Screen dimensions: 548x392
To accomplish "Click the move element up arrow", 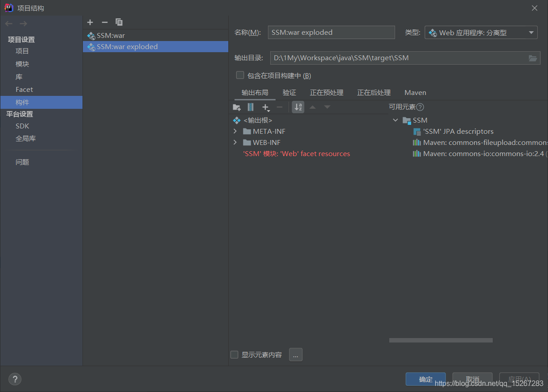I will tap(313, 107).
